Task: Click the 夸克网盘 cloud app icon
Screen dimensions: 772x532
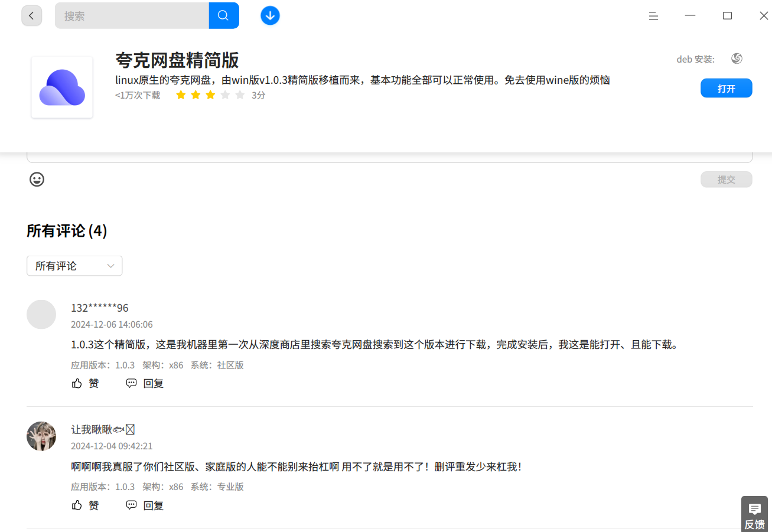Action: pyautogui.click(x=62, y=87)
